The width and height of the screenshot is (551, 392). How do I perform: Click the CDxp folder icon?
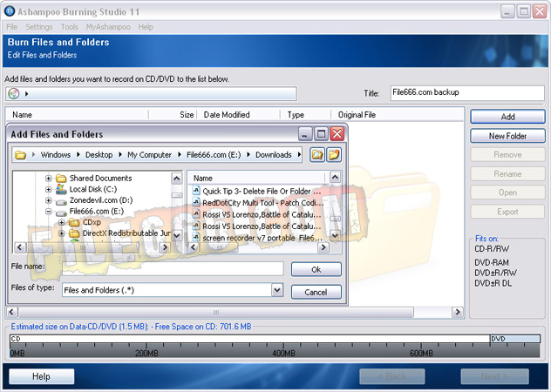pos(74,222)
